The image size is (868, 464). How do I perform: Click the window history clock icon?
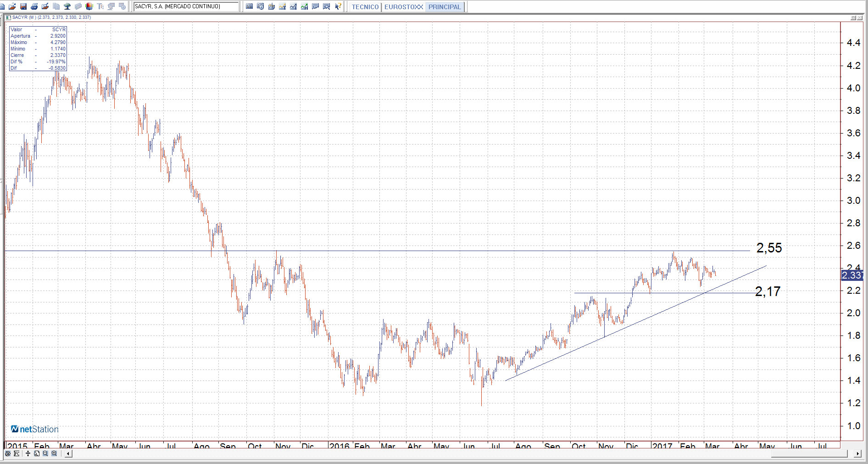coord(260,6)
